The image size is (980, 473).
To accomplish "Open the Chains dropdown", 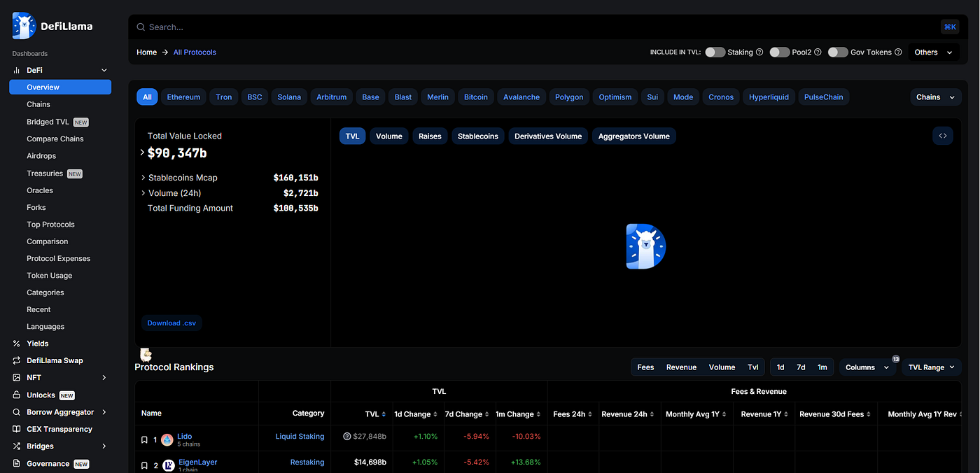I will pyautogui.click(x=935, y=97).
